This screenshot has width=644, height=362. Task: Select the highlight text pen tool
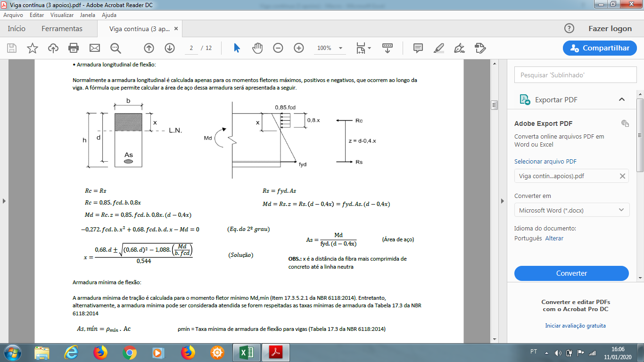click(x=438, y=48)
